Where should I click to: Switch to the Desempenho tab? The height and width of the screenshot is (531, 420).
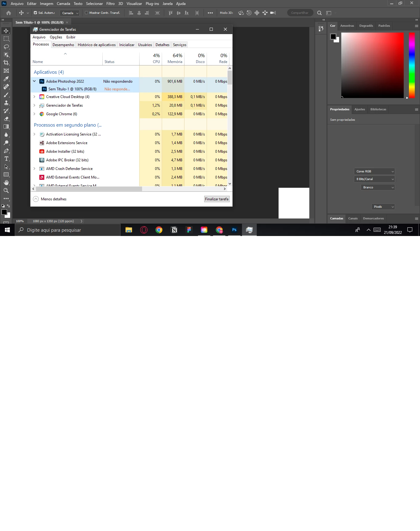[x=63, y=45]
